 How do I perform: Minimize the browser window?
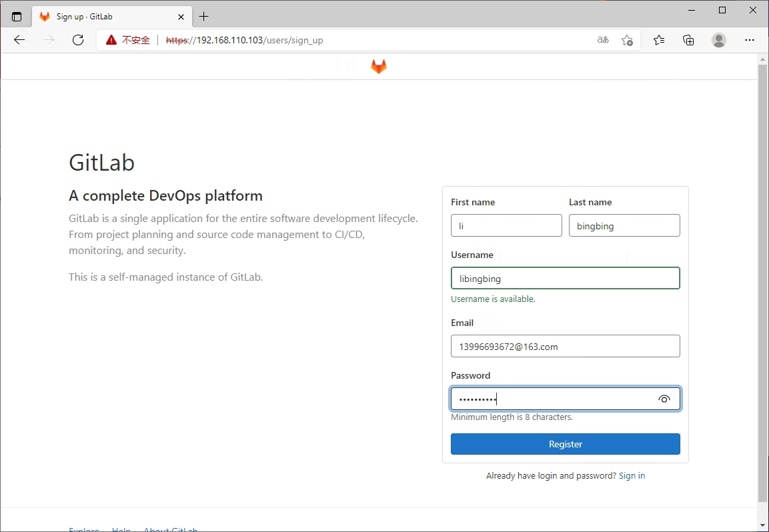point(692,10)
